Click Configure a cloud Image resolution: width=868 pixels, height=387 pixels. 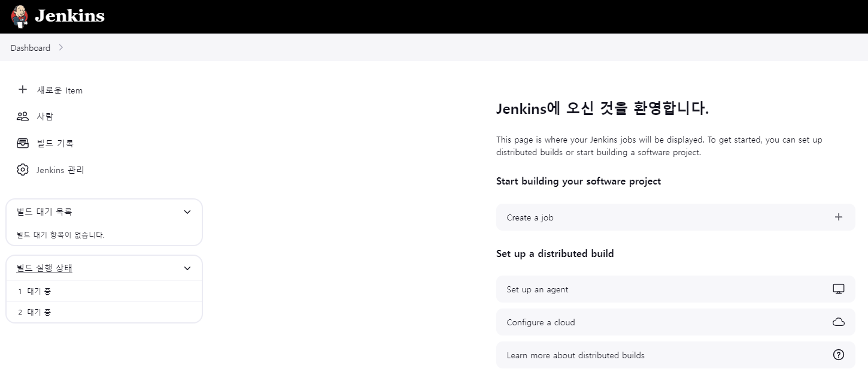click(675, 322)
